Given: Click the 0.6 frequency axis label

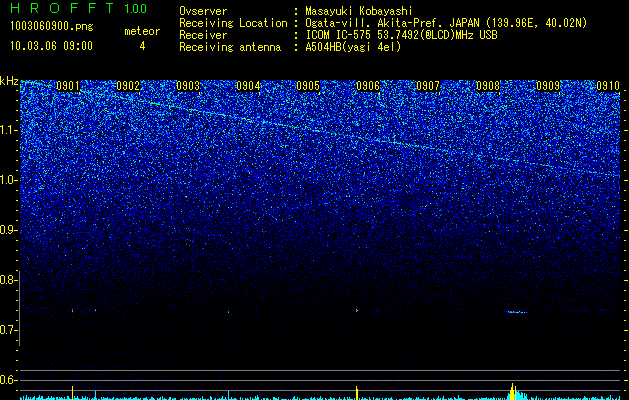Looking at the screenshot, I should click(x=8, y=380).
